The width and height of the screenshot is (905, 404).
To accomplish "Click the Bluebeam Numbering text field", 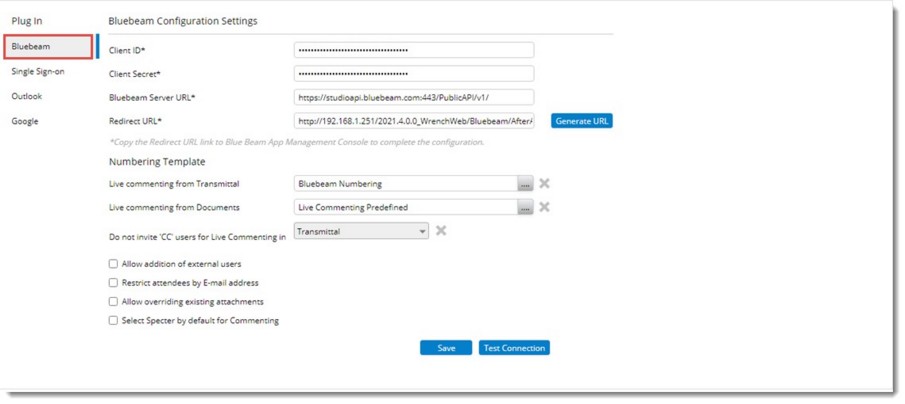I will (x=406, y=184).
